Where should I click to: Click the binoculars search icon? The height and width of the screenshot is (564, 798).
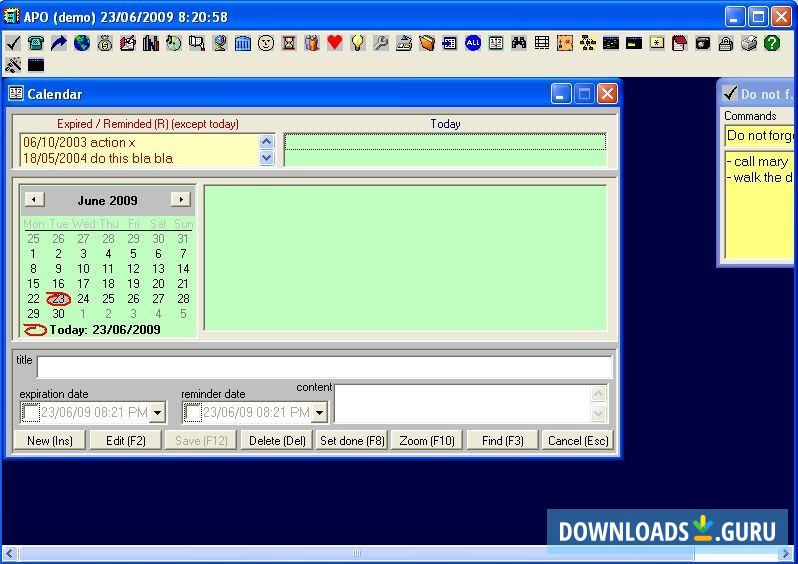[x=519, y=43]
